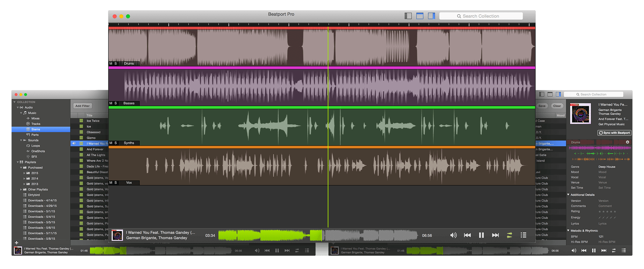Mute the Basses stem with its M button

click(111, 103)
